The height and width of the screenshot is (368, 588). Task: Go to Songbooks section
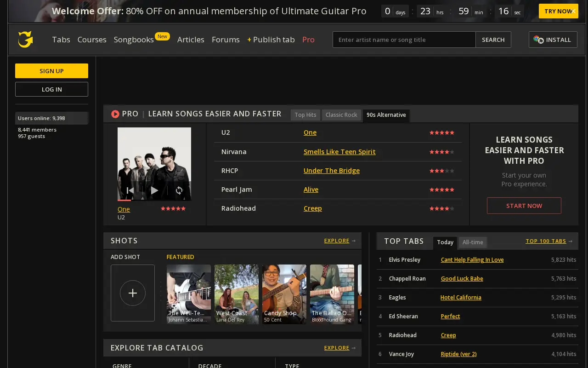pyautogui.click(x=134, y=40)
